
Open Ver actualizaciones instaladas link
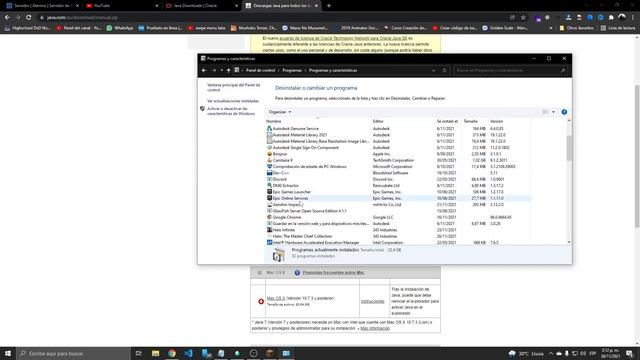click(233, 101)
